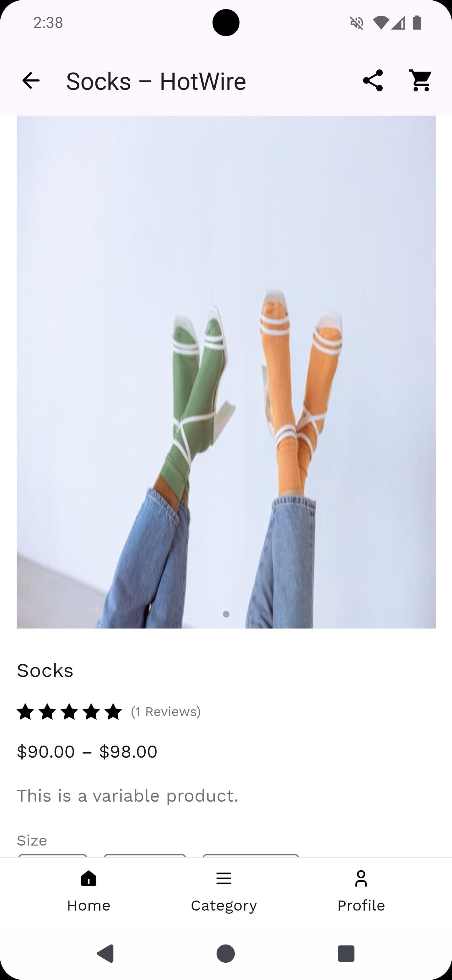
Task: Tap the Size attribute label
Action: coord(32,840)
